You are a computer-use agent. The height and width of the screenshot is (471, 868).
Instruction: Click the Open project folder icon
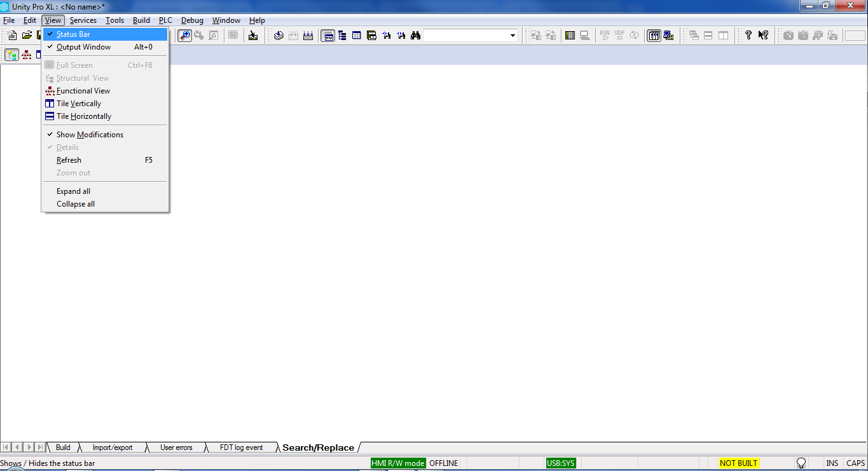27,36
